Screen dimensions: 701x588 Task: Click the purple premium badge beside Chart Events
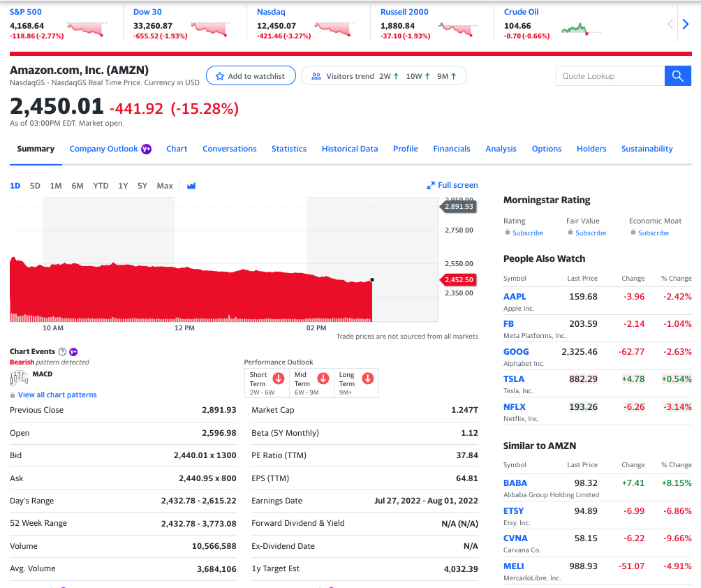pos(73,352)
